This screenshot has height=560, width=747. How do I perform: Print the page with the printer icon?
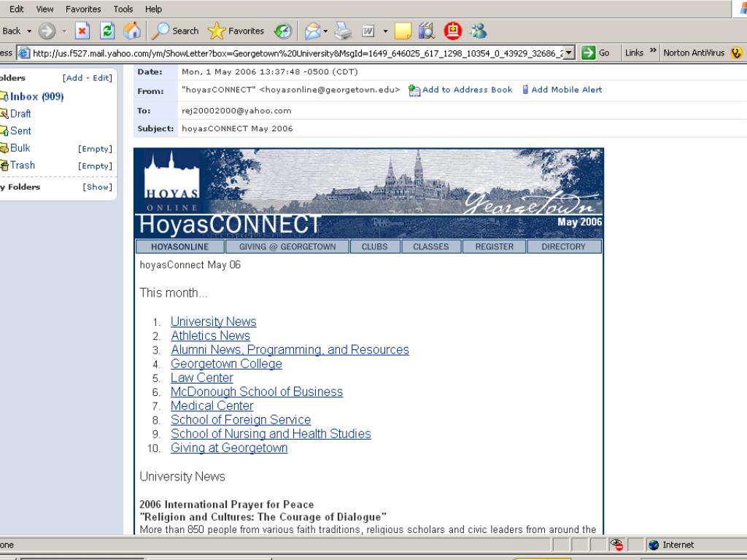(343, 31)
